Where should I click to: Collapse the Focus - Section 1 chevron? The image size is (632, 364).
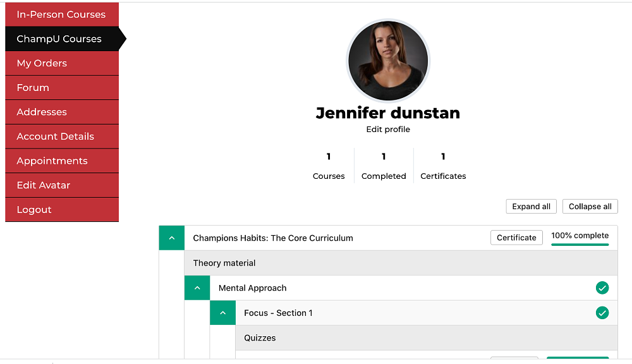click(222, 313)
